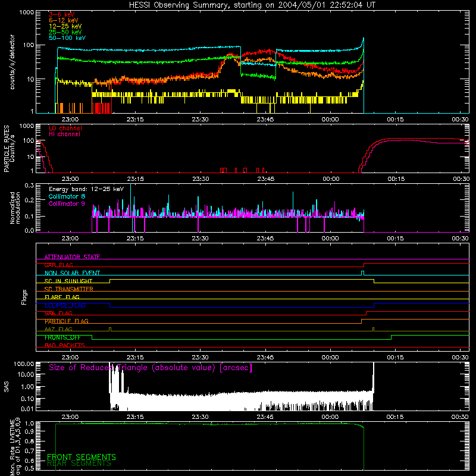
Task: Select the Collimator 8 legend label
Action: (x=67, y=196)
